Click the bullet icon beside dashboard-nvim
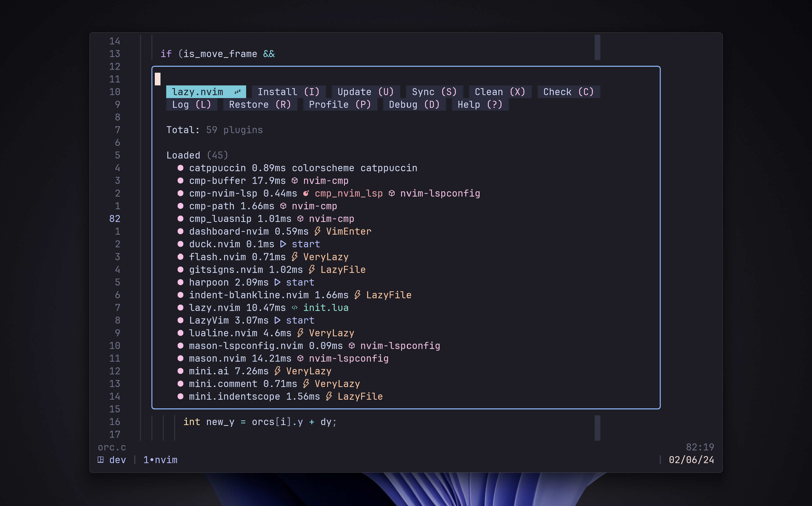This screenshot has height=506, width=812. [x=180, y=231]
